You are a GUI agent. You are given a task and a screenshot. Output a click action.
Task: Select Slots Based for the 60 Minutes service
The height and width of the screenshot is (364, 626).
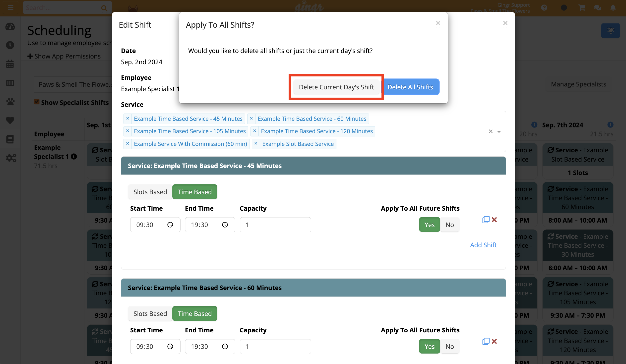pos(150,313)
